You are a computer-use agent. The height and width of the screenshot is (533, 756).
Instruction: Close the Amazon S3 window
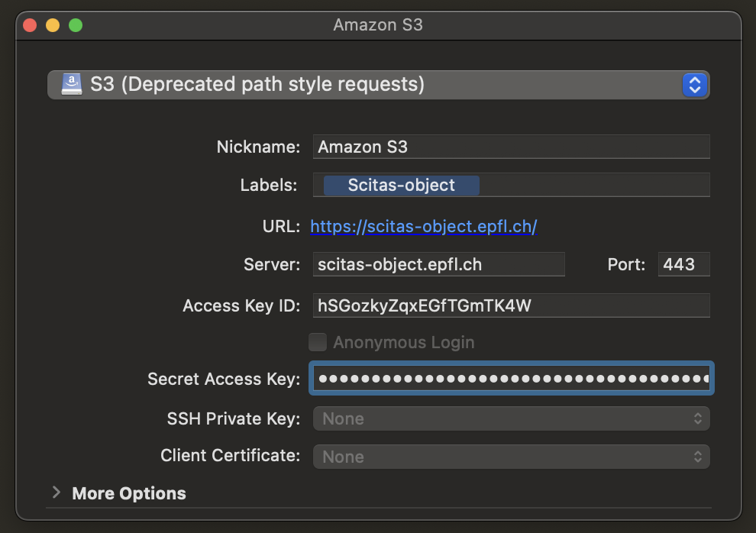pos(30,25)
